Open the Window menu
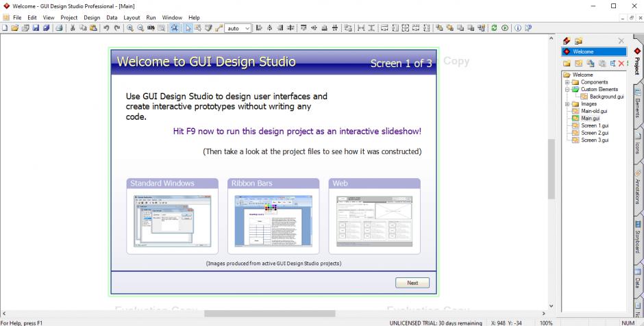The width and height of the screenshot is (644, 326). [172, 18]
